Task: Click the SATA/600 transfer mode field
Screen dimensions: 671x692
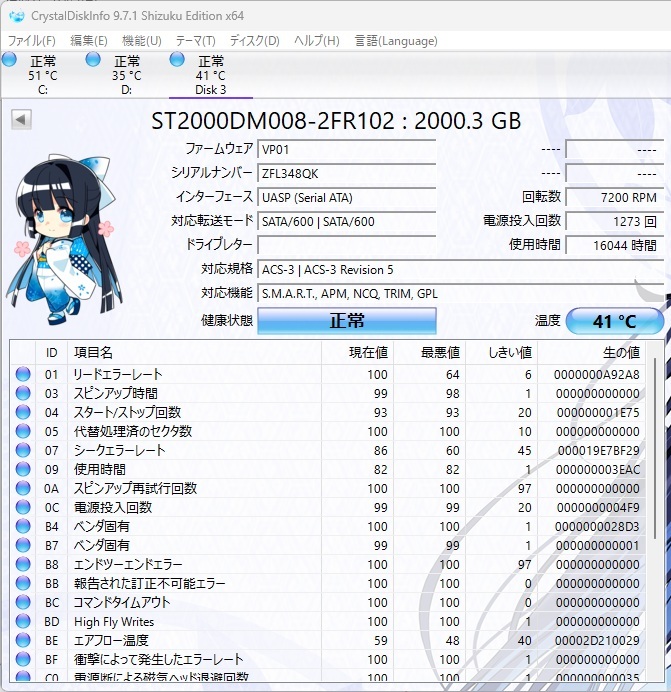Action: pos(347,221)
